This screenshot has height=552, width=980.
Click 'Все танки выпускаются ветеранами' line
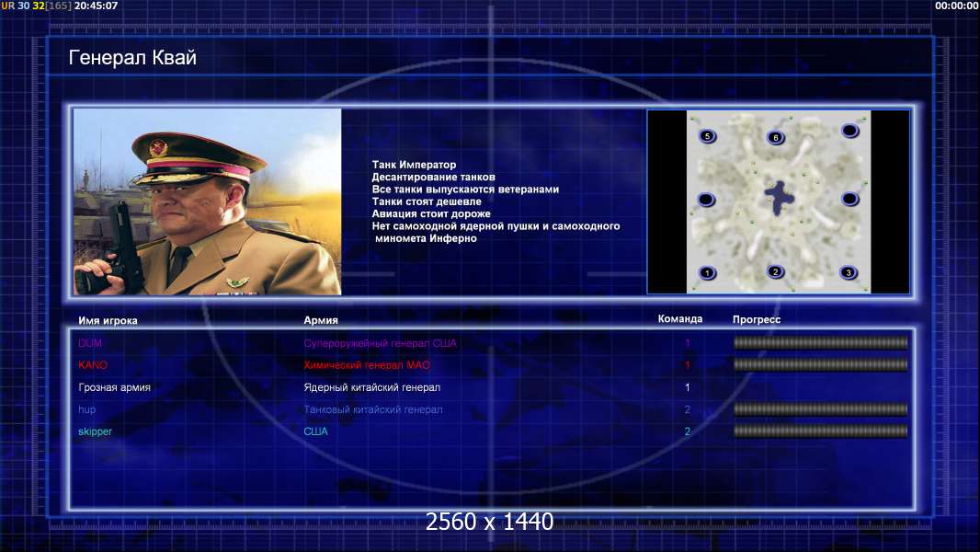click(x=465, y=189)
